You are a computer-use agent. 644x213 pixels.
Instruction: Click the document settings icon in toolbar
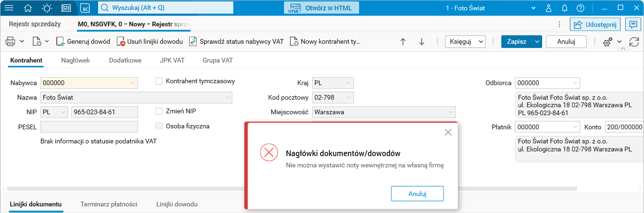(37, 41)
